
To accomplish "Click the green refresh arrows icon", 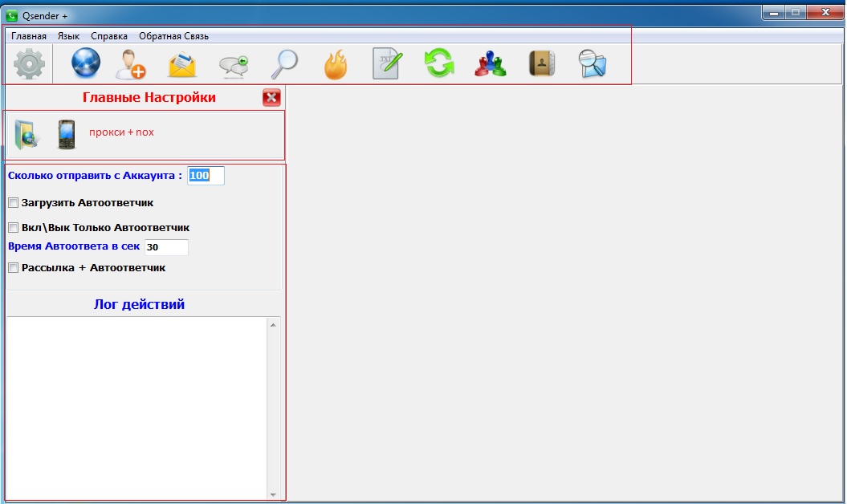I will 439,63.
